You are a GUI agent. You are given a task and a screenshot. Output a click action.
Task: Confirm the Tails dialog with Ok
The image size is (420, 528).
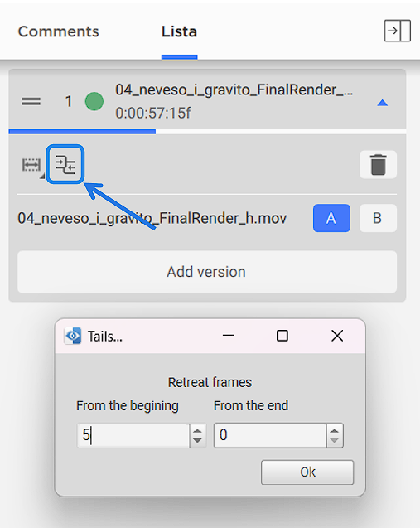(x=307, y=472)
